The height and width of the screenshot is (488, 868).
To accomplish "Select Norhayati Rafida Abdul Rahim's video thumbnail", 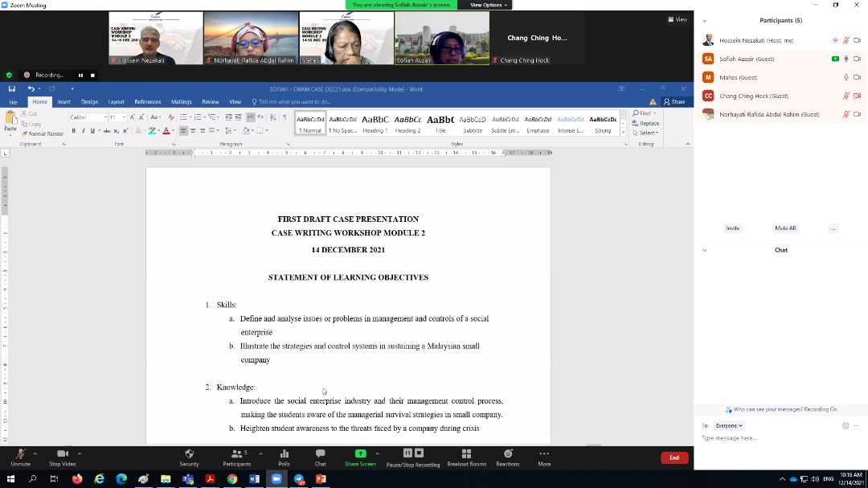I will [252, 39].
